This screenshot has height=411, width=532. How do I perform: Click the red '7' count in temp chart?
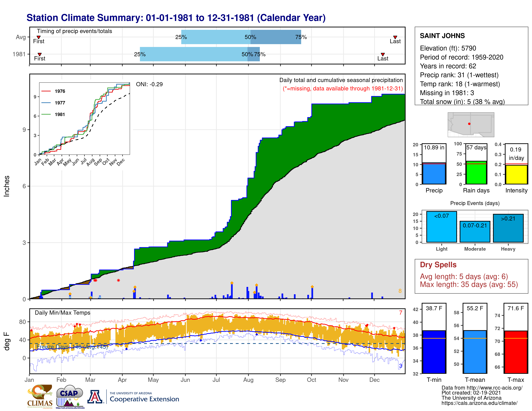(400, 313)
